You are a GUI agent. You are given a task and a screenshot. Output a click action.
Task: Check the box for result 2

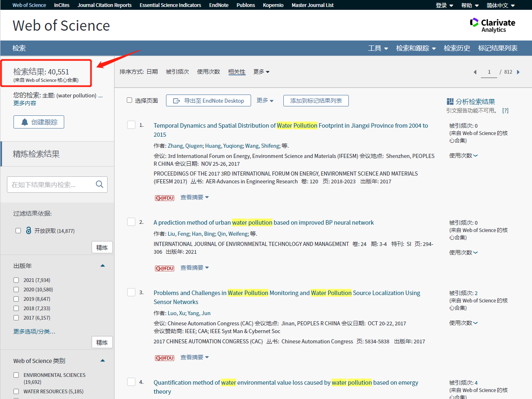click(x=131, y=222)
